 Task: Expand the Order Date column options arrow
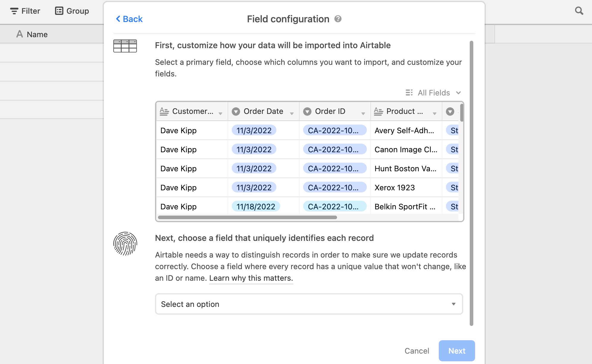(292, 114)
